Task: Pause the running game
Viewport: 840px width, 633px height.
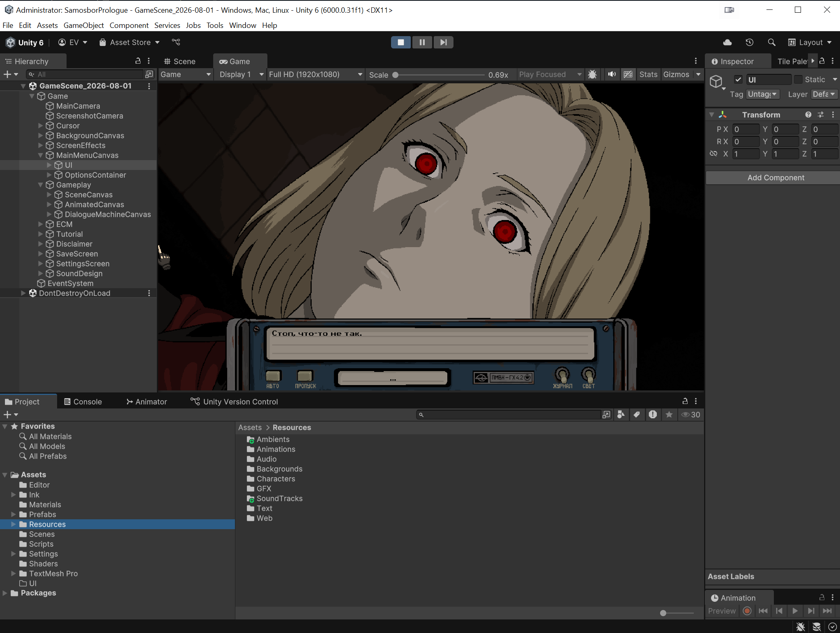Action: 422,42
